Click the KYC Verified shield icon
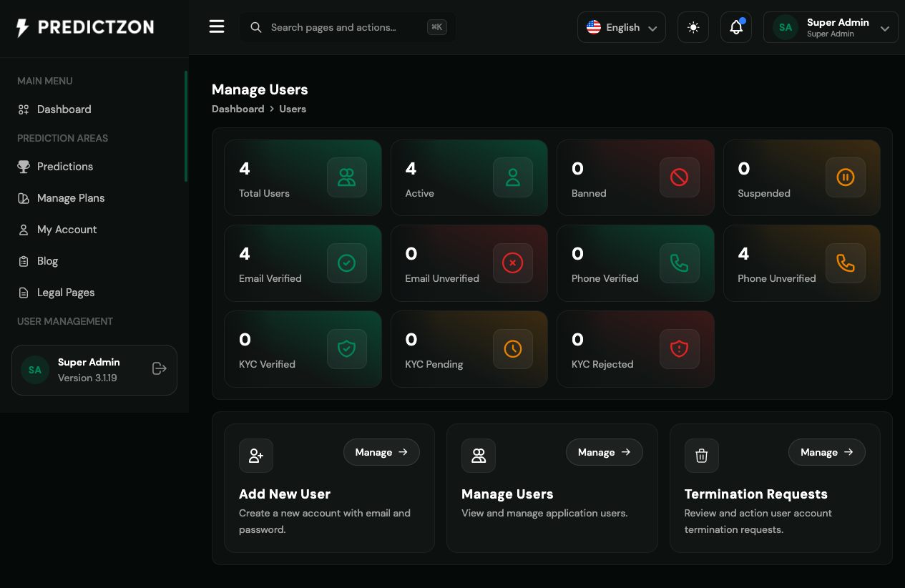Screen dimensions: 905x588 347,348
